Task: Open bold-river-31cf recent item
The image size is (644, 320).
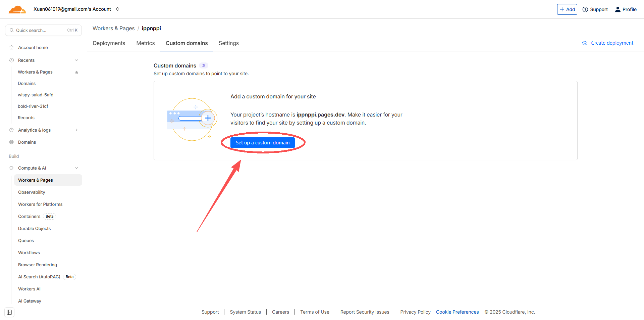Action: (x=33, y=106)
